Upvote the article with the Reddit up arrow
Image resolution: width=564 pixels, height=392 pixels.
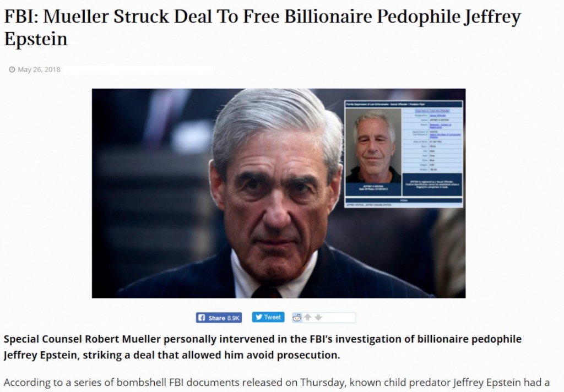(307, 317)
